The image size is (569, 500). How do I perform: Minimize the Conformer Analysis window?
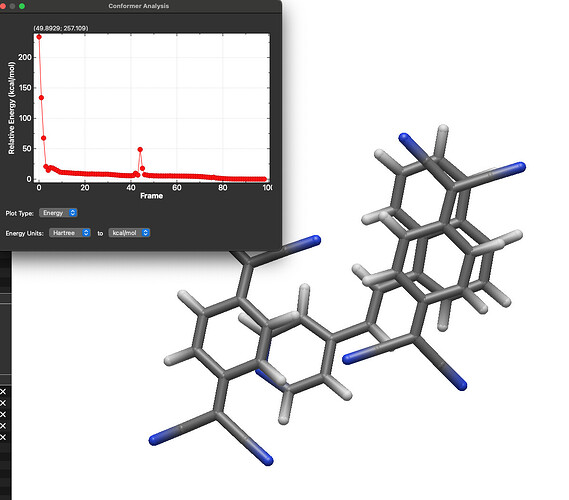click(x=12, y=6)
